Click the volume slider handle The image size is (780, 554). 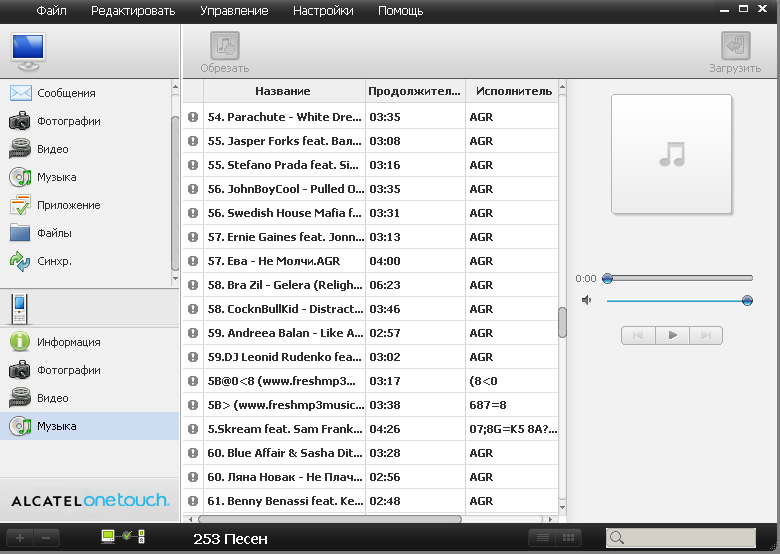click(x=747, y=300)
